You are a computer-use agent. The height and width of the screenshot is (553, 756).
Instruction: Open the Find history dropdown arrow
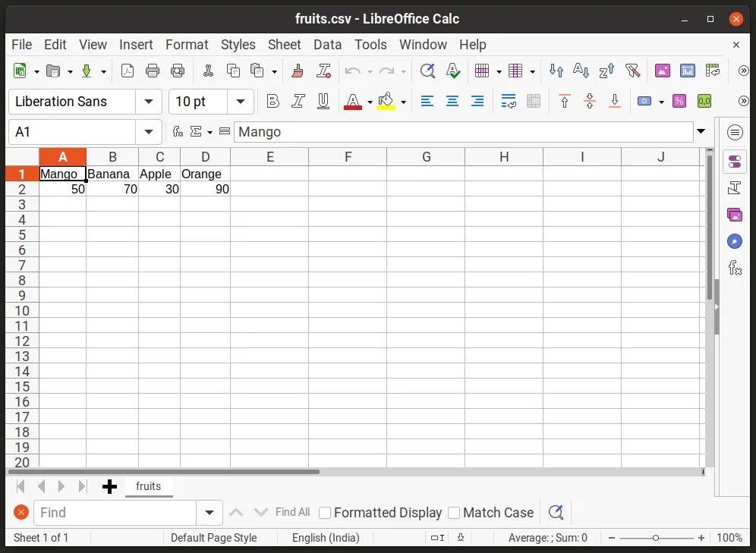tap(209, 513)
